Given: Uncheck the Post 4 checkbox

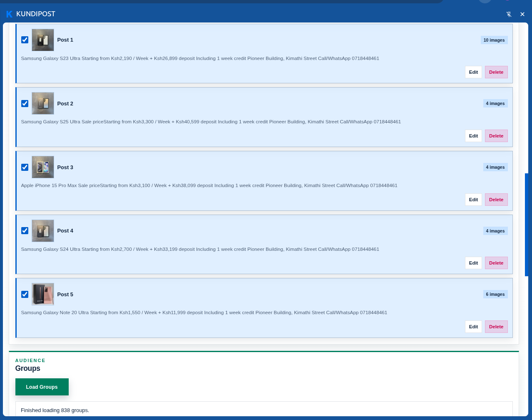Looking at the screenshot, I should click(x=25, y=230).
